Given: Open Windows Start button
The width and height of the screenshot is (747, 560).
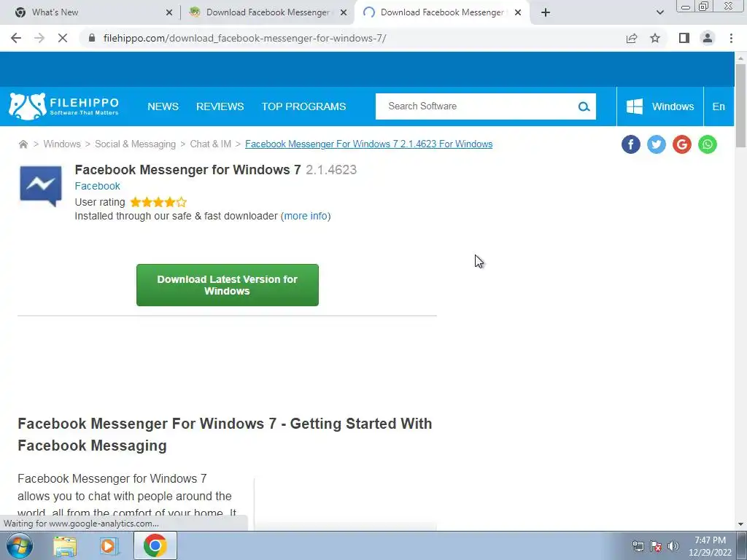Looking at the screenshot, I should click(20, 545).
